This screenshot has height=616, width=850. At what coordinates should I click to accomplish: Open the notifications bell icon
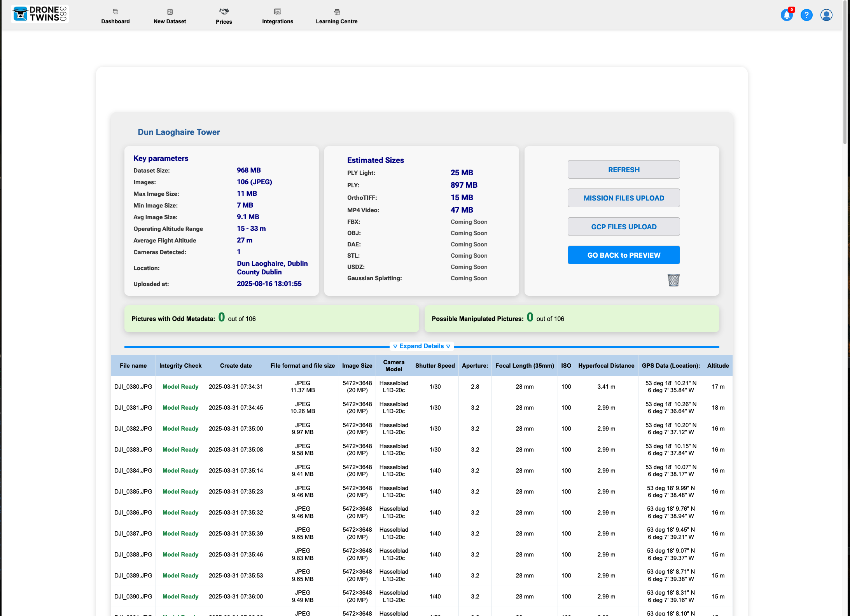[787, 15]
